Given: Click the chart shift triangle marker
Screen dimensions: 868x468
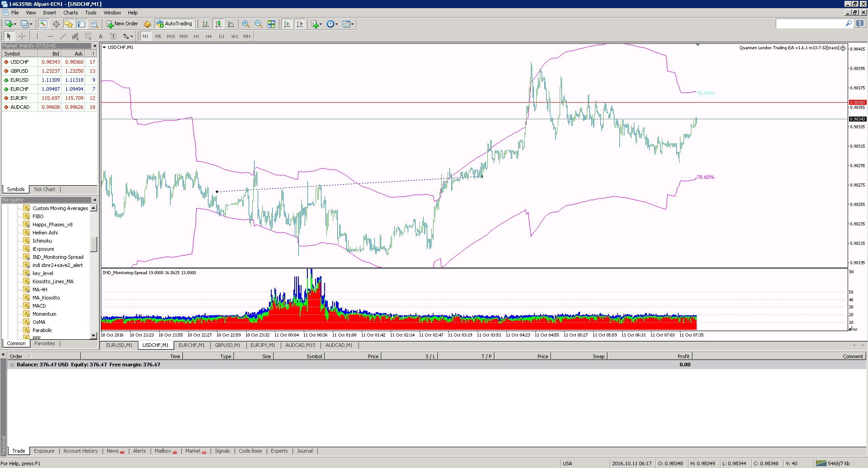Looking at the screenshot, I should click(x=698, y=45).
